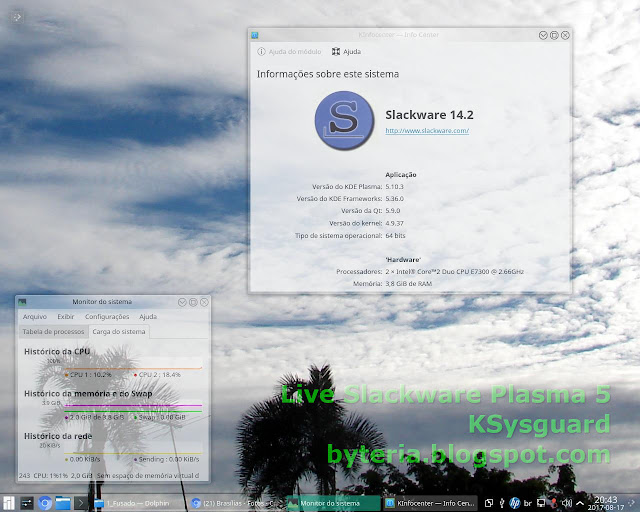Click the green Swap legend marker
This screenshot has width=640, height=512.
pos(135,417)
